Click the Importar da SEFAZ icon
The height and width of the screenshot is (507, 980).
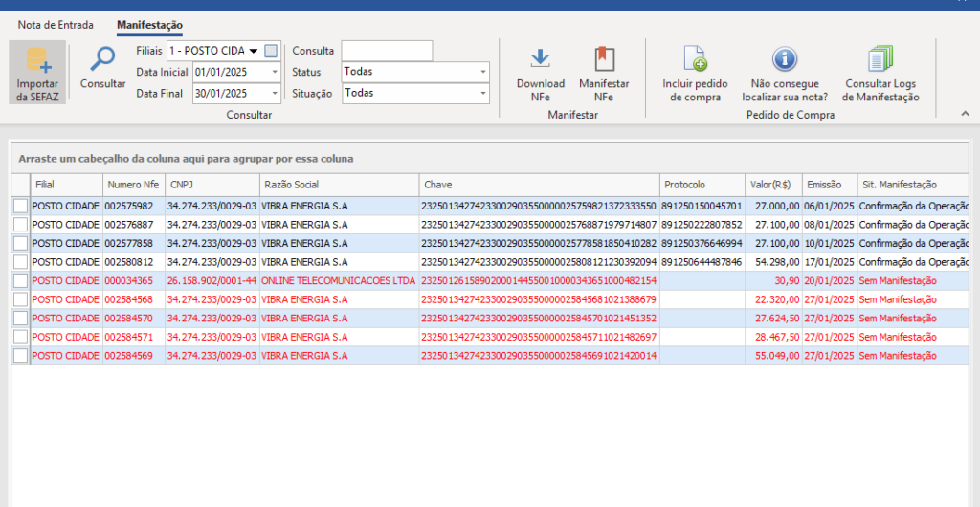[x=37, y=62]
